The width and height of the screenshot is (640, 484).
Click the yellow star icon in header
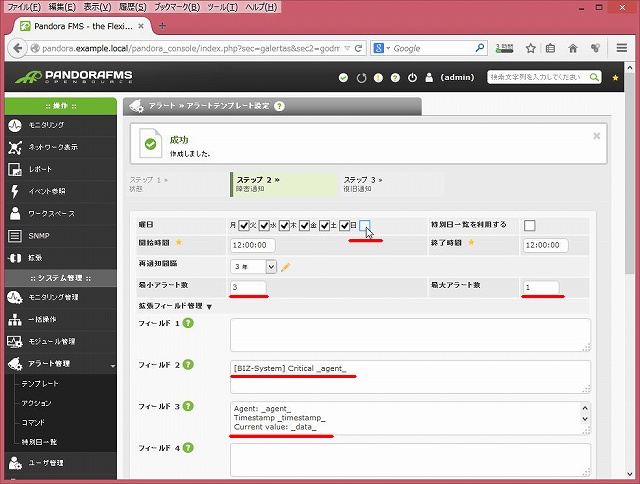[x=615, y=78]
